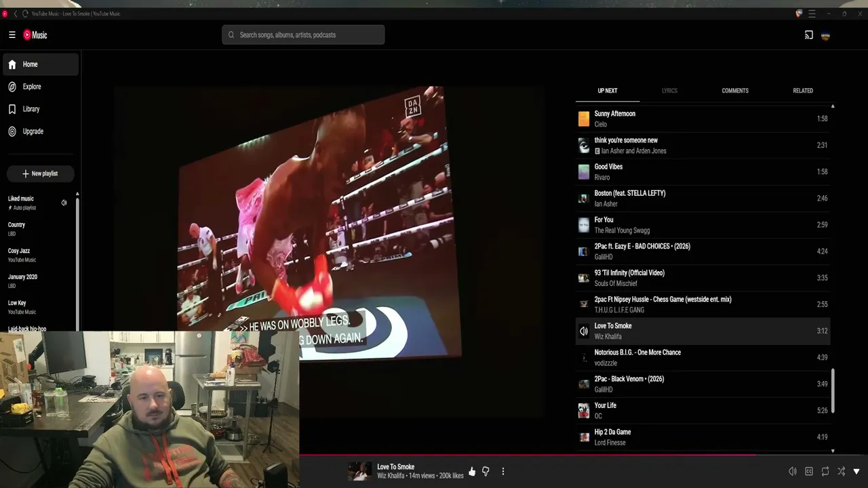Play For You by The Real Young Swagg
Viewport: 868px width, 488px height.
tap(703, 224)
